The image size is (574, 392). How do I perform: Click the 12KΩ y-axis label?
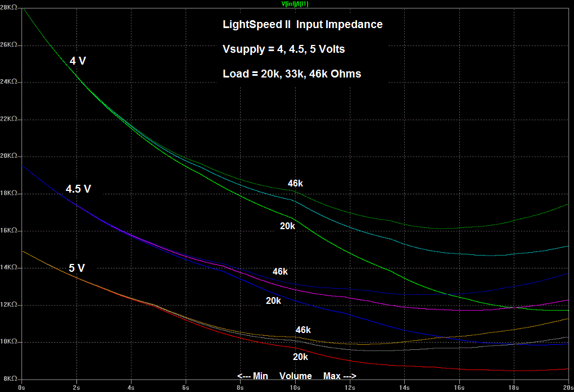click(x=9, y=304)
